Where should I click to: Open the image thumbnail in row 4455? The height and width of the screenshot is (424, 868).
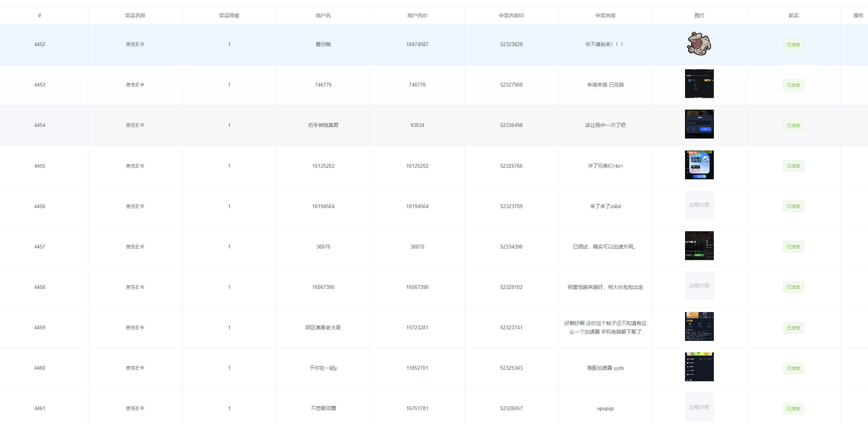[699, 165]
